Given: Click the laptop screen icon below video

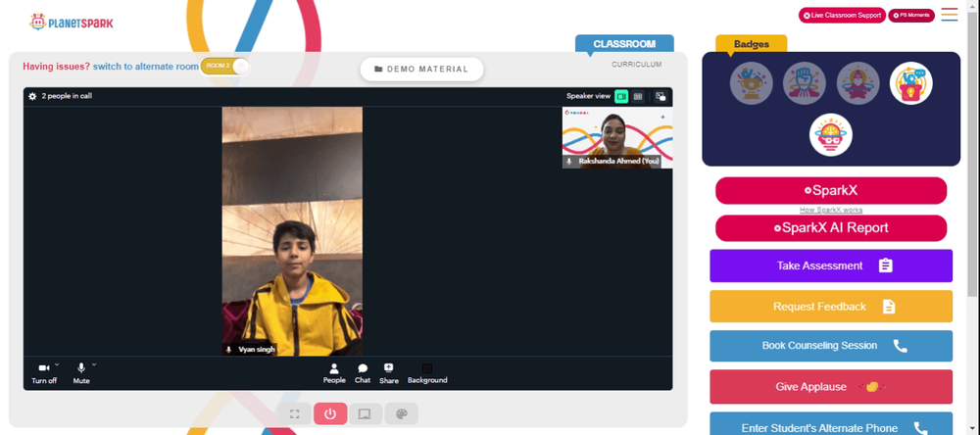Looking at the screenshot, I should click(366, 413).
